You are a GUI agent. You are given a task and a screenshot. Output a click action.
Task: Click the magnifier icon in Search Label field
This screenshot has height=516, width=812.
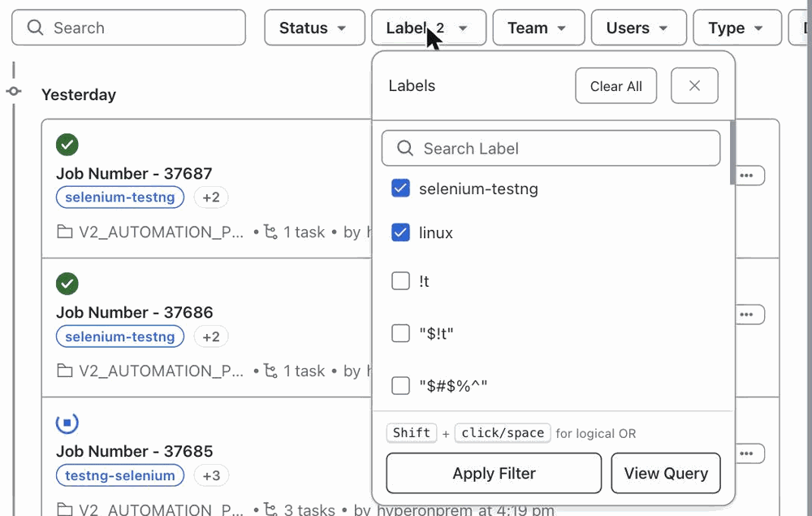pos(405,148)
